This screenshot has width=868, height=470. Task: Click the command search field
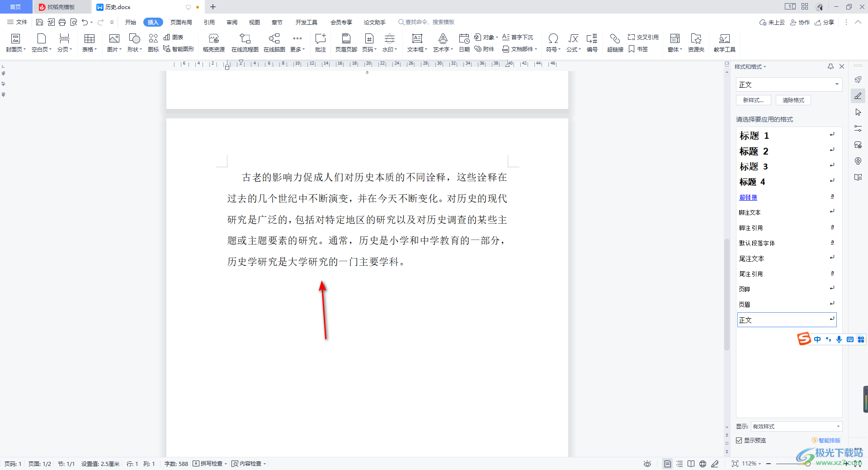(x=426, y=22)
